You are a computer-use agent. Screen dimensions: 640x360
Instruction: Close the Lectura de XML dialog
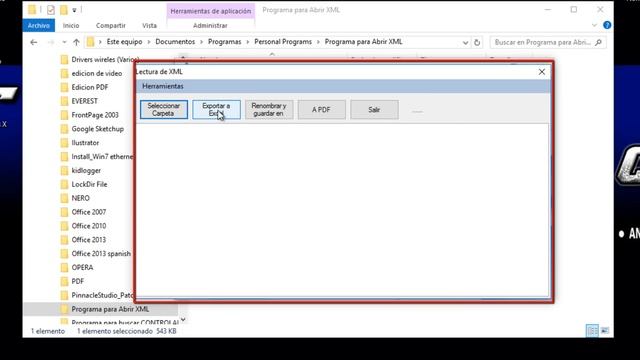tap(542, 72)
